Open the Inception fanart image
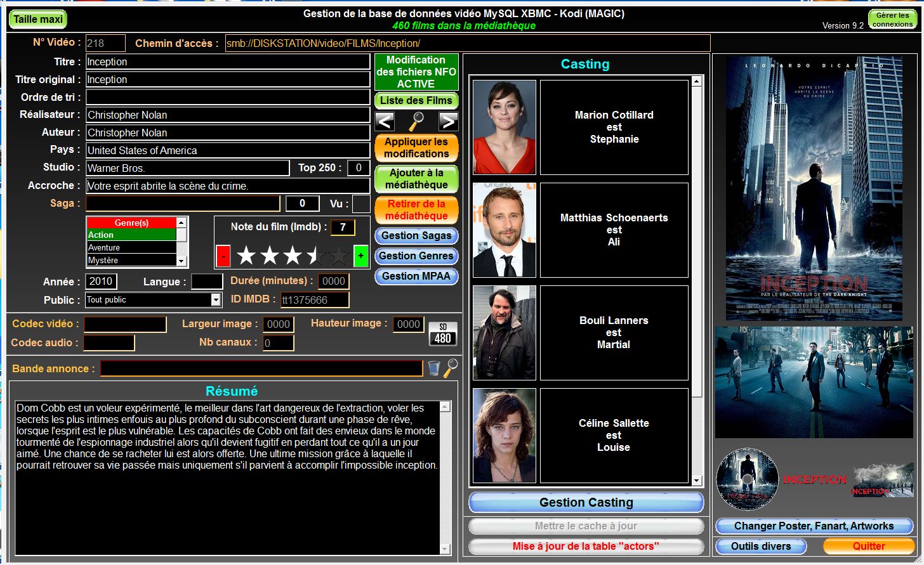Screen dimensions: 924x565 pos(814,382)
